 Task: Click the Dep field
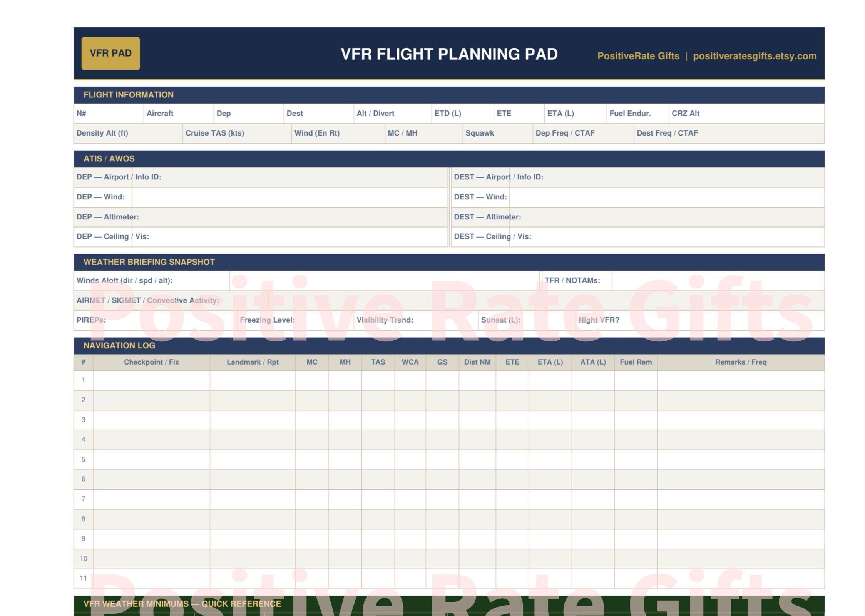pos(249,114)
